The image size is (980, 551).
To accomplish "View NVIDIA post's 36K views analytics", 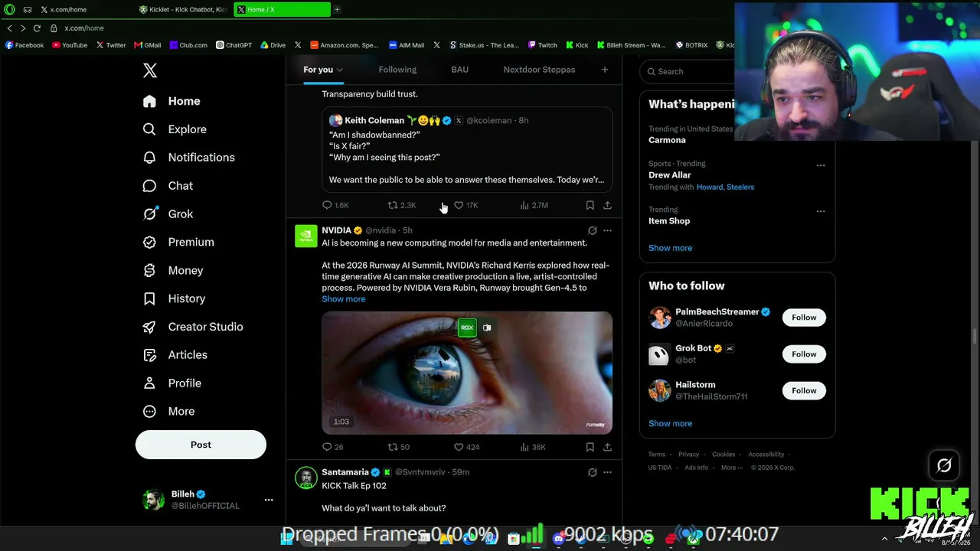I will 533,447.
